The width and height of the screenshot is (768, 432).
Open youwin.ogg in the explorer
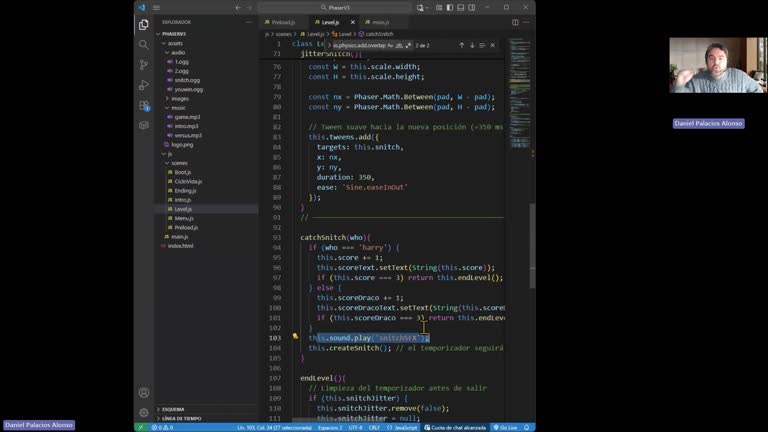point(207,89)
